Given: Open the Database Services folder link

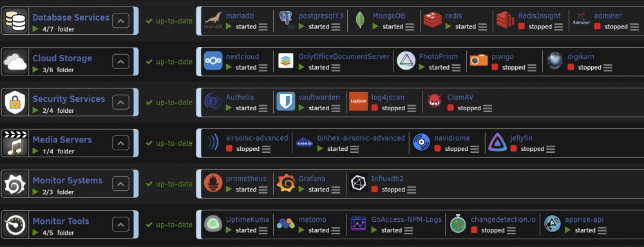Looking at the screenshot, I should (71, 17).
